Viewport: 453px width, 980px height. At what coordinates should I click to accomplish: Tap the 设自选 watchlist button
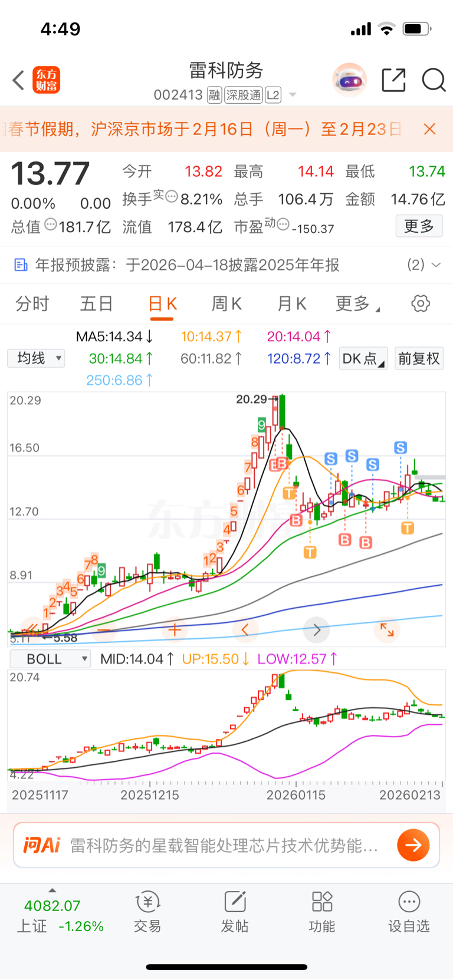pyautogui.click(x=409, y=912)
